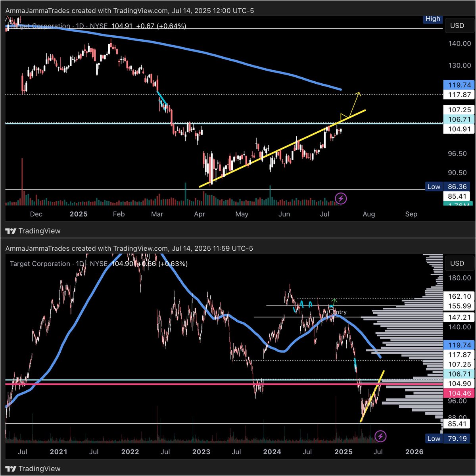Viewport: 476px width, 476px height.
Task: Click the 96.00 price axis value
Action: tap(457, 401)
